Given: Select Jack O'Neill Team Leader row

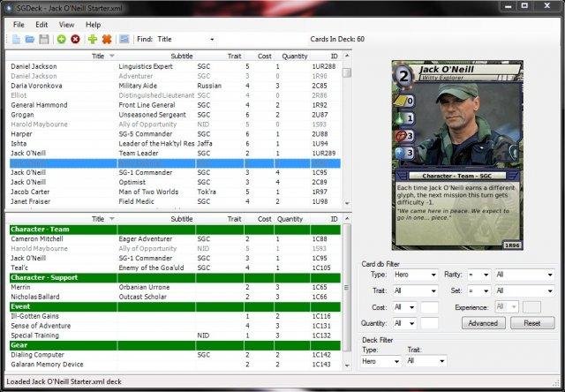Looking at the screenshot, I should click(175, 153).
